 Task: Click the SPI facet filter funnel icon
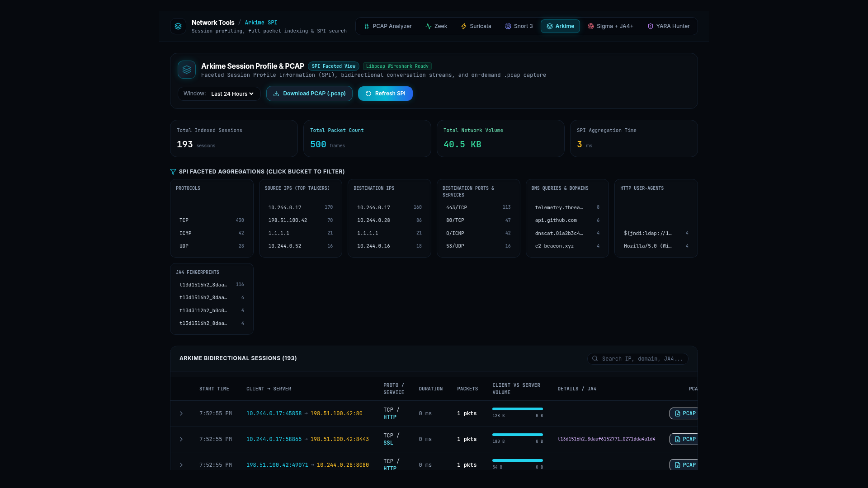[173, 172]
